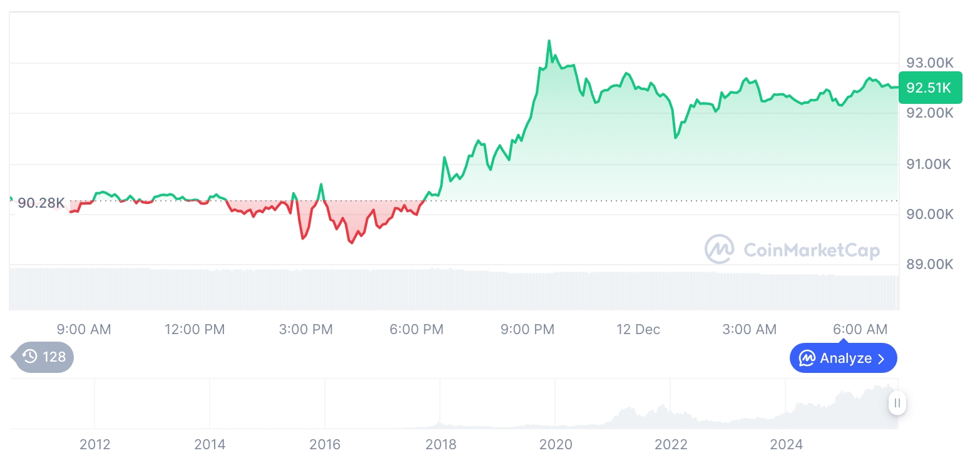This screenshot has width=980, height=458.
Task: Click the history clock icon beside 128
Action: [30, 357]
